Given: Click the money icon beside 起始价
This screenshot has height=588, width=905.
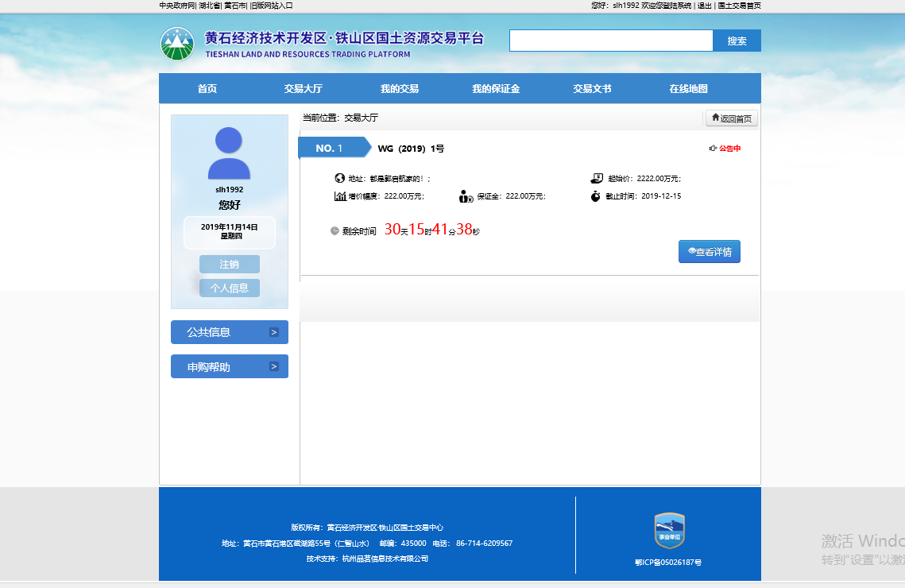Looking at the screenshot, I should click(596, 179).
